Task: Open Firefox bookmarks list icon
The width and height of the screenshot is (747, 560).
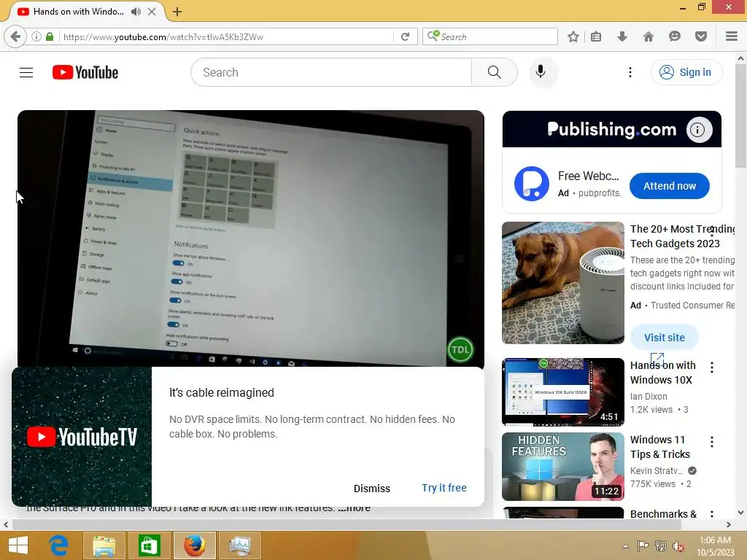Action: pyautogui.click(x=596, y=36)
